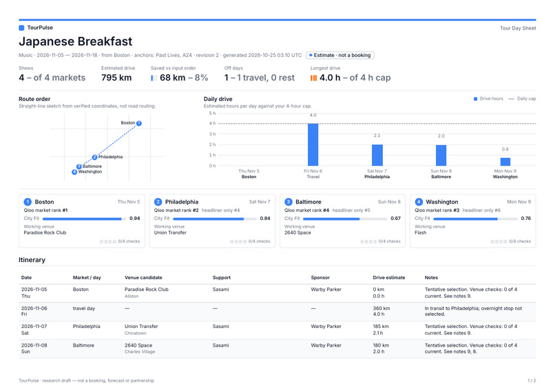This screenshot has height=392, width=555.
Task: Click the Venue candidate column header
Action: (x=143, y=277)
